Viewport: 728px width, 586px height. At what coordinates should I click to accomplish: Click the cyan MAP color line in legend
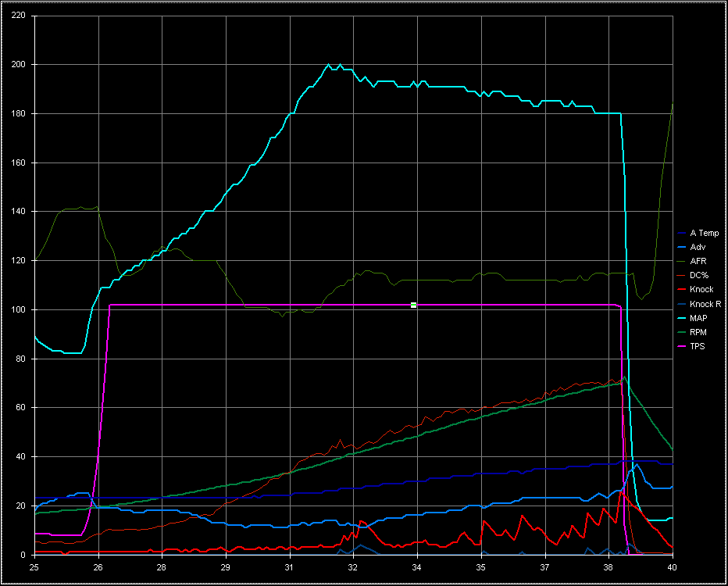pos(682,318)
